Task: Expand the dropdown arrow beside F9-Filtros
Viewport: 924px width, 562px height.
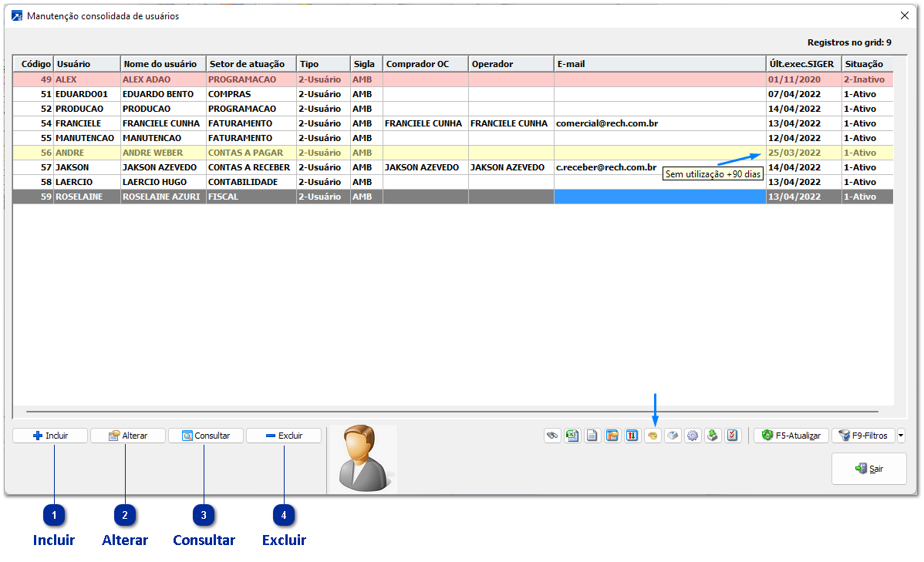Action: (x=901, y=436)
